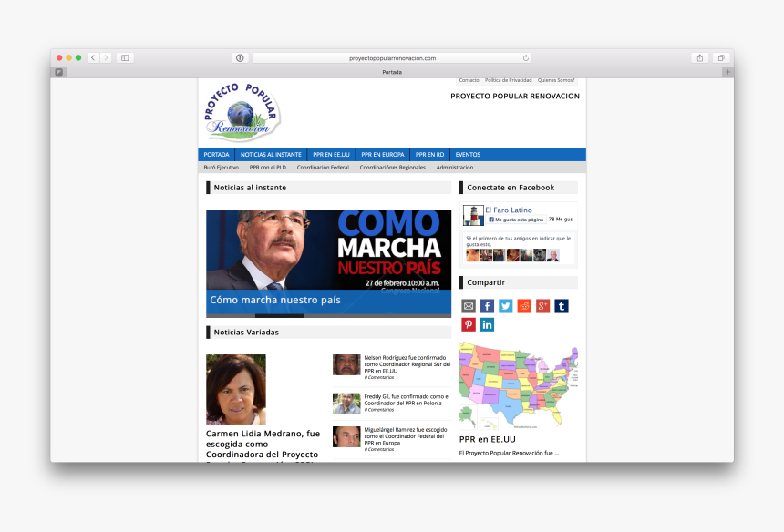Click the PROYECTO POPULAR RENOVACION site title

click(515, 96)
